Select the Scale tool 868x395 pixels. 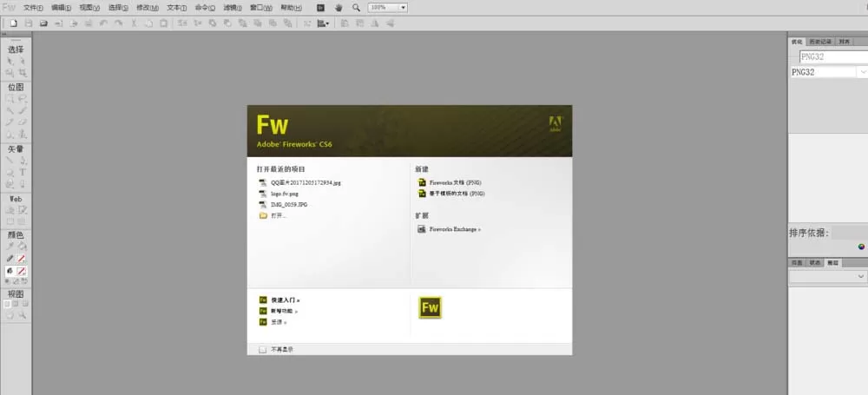click(x=10, y=73)
